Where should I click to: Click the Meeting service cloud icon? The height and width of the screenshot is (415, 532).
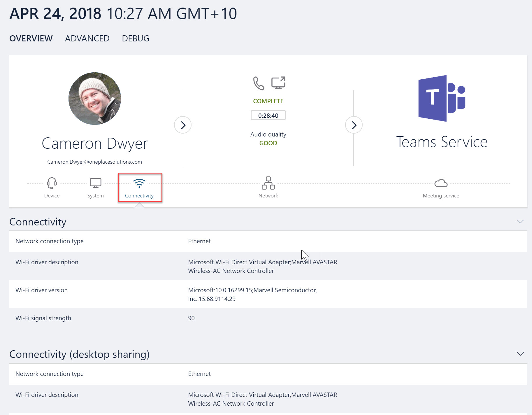[441, 183]
